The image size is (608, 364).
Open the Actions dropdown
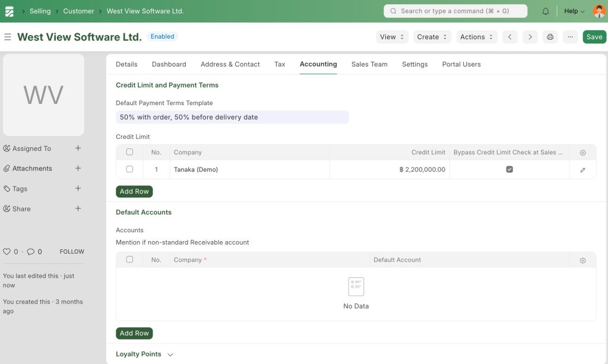tap(477, 37)
